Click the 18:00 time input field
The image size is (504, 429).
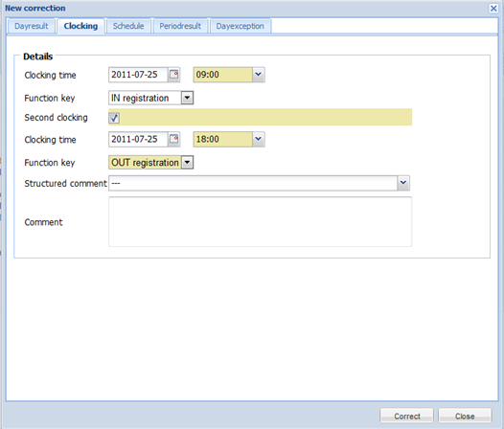pos(222,139)
